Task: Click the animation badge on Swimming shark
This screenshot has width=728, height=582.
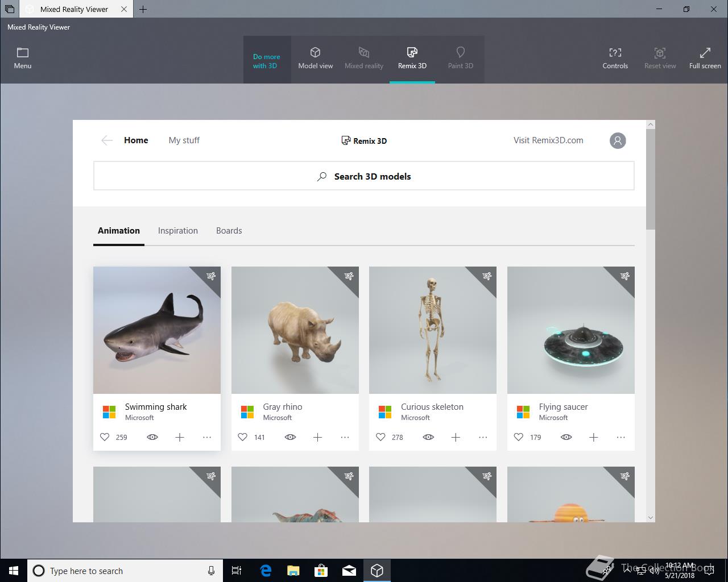Action: tap(211, 276)
